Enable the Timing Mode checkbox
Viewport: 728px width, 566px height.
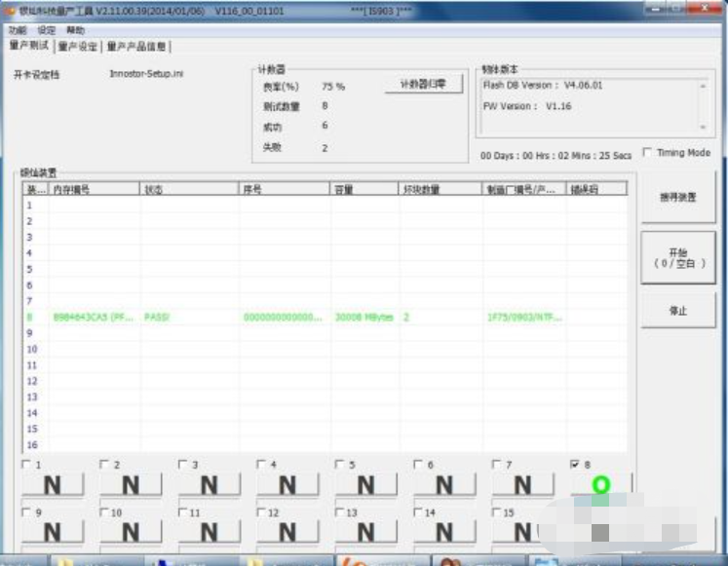coord(647,152)
